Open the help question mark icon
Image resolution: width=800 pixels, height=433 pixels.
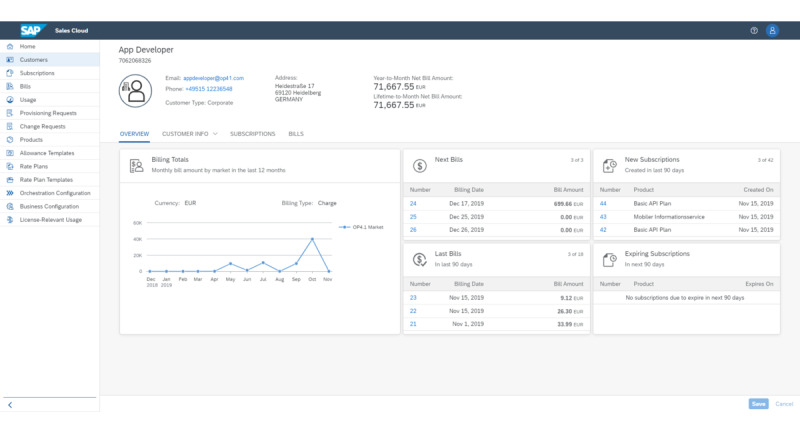pos(754,30)
